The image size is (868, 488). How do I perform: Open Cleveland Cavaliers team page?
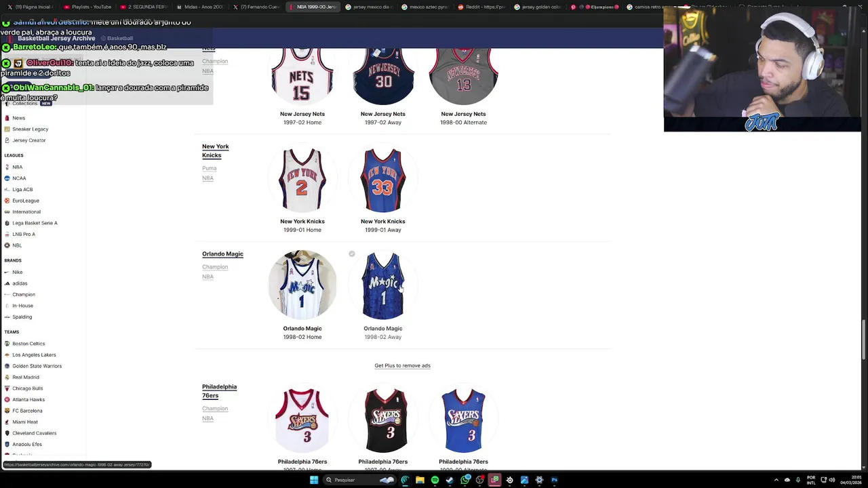coord(31,433)
